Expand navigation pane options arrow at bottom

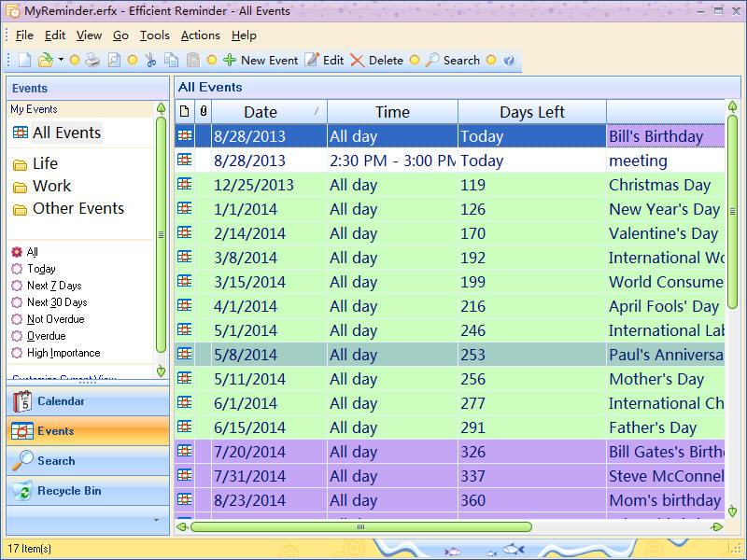156,520
